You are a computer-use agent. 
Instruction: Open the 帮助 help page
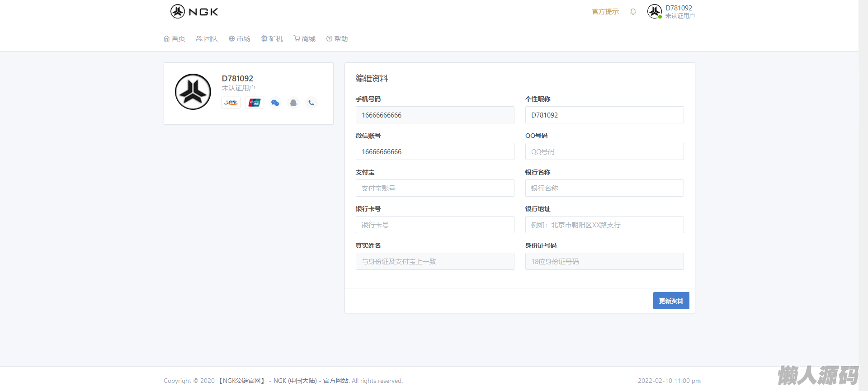tap(337, 39)
